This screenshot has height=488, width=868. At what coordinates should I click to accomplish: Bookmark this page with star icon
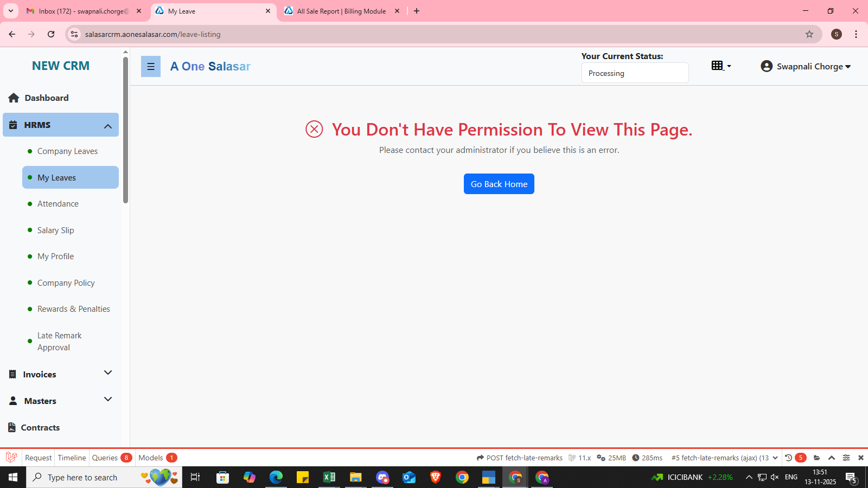(809, 34)
